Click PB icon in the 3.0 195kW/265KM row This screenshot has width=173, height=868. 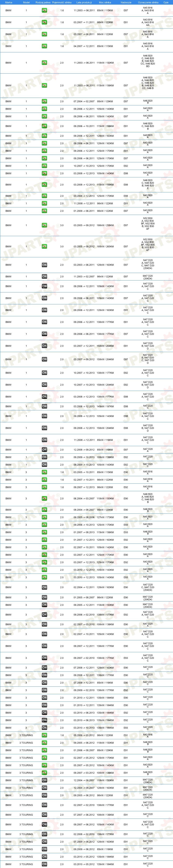click(44, 246)
